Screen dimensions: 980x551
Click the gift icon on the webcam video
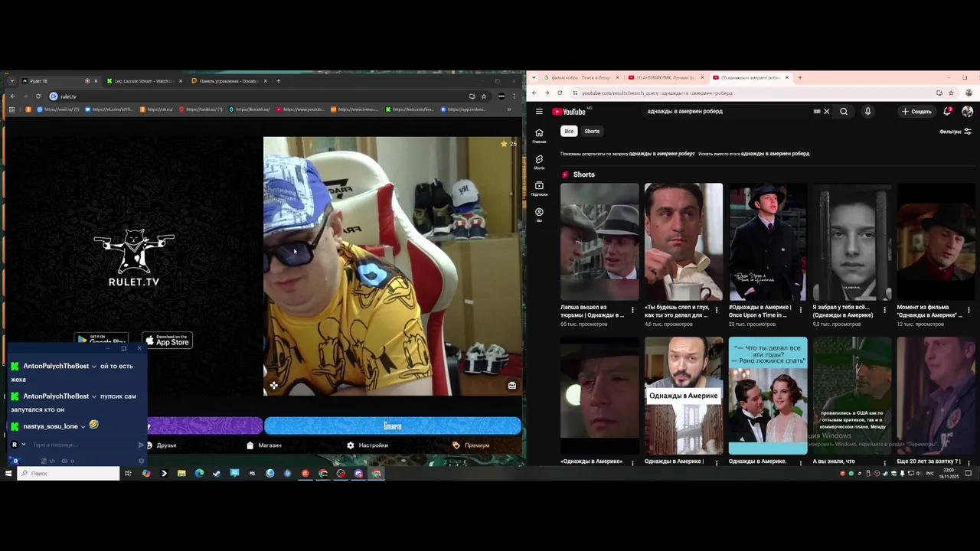[x=512, y=386]
